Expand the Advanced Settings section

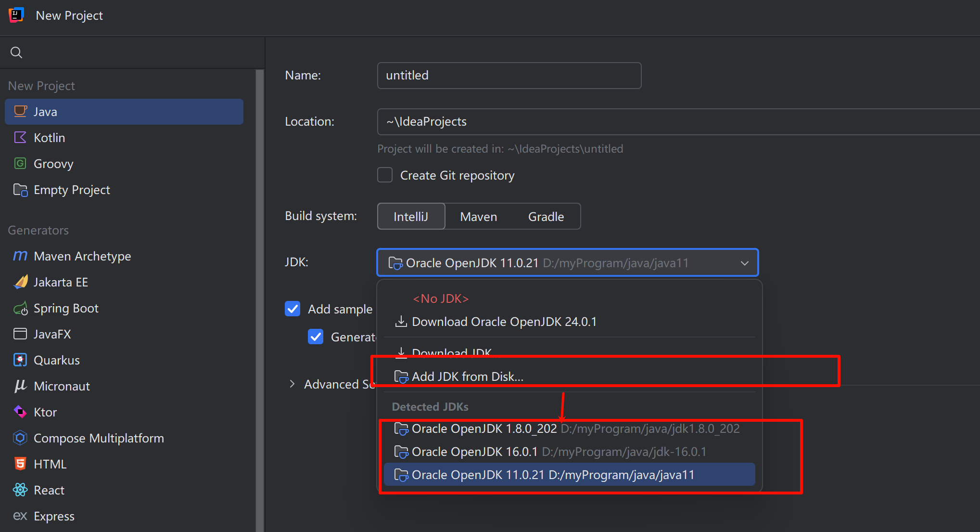[x=292, y=384]
